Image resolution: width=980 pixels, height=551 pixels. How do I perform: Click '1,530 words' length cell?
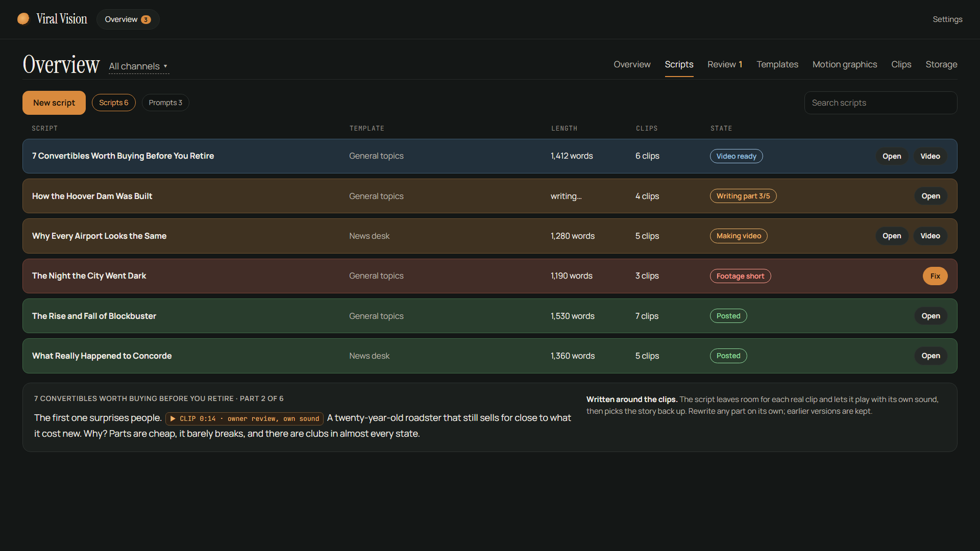573,316
